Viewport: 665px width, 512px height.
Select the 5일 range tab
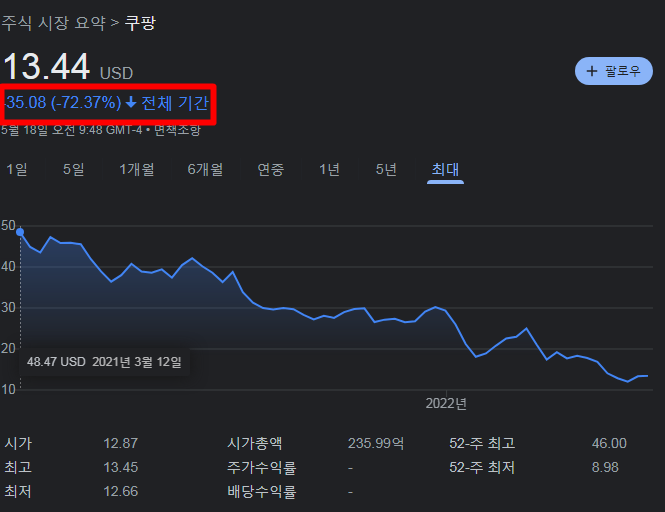pyautogui.click(x=74, y=169)
